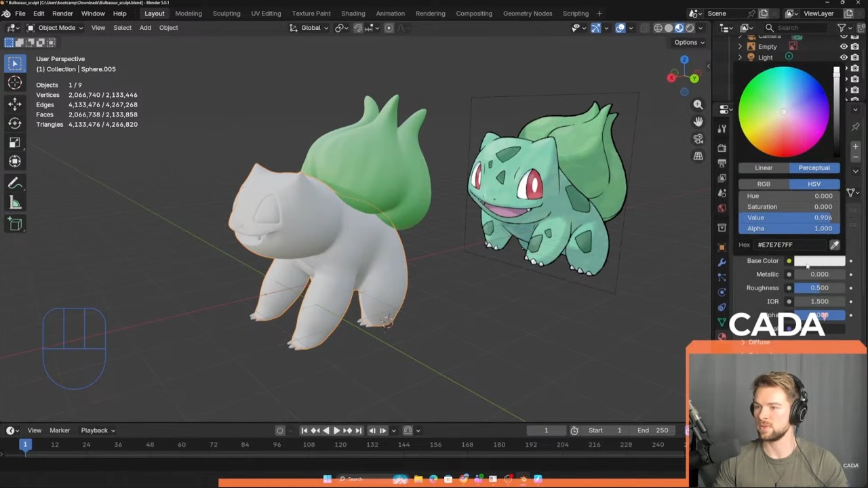Adjust the Roughness slider

820,288
